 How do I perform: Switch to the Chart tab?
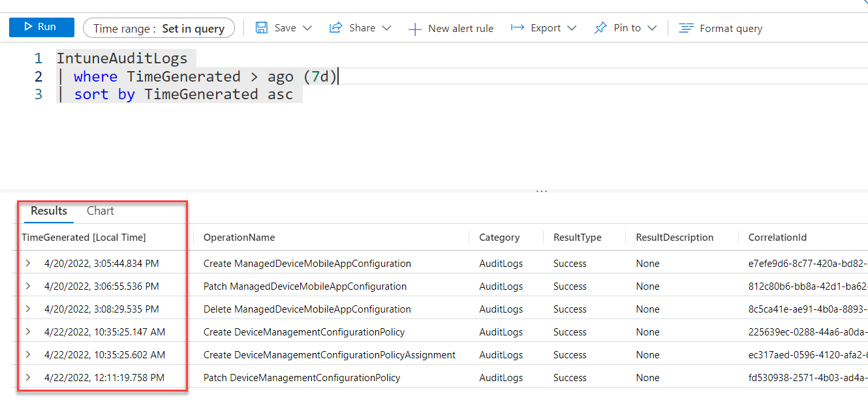click(101, 211)
